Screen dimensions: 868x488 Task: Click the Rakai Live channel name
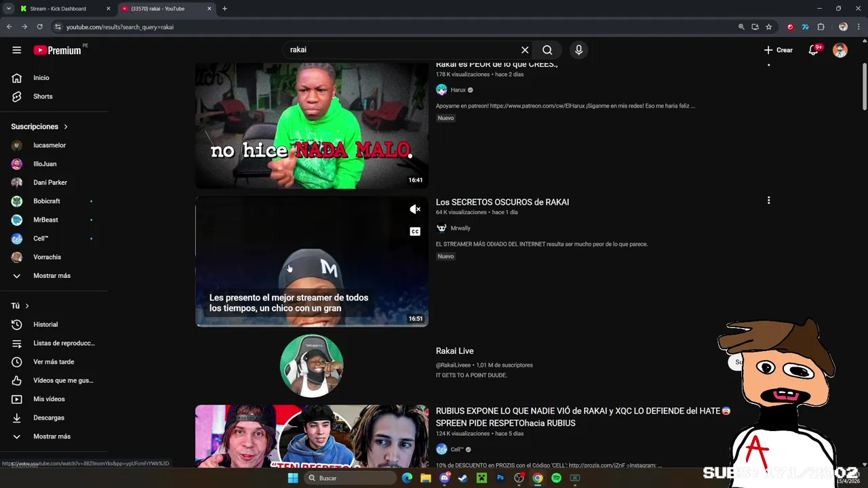tap(455, 351)
